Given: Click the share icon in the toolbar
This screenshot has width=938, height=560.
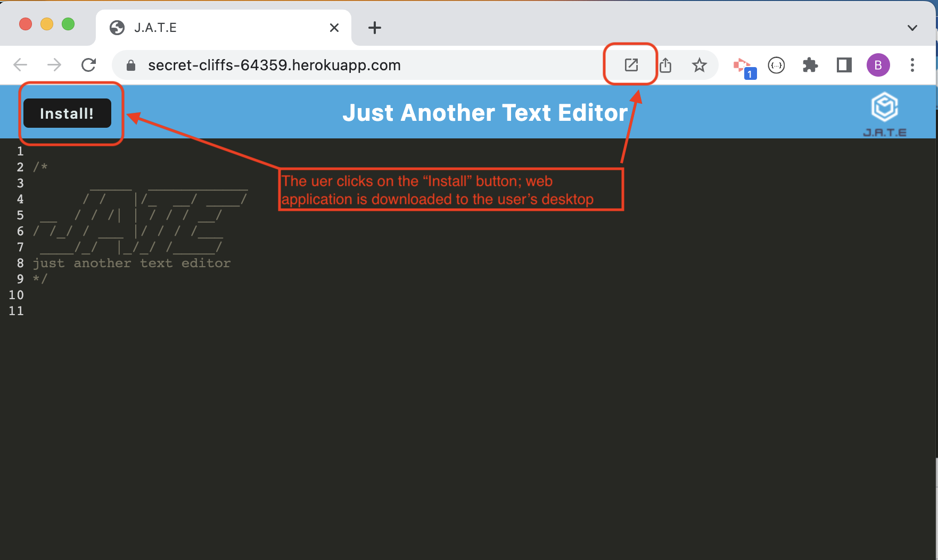Looking at the screenshot, I should (x=666, y=64).
